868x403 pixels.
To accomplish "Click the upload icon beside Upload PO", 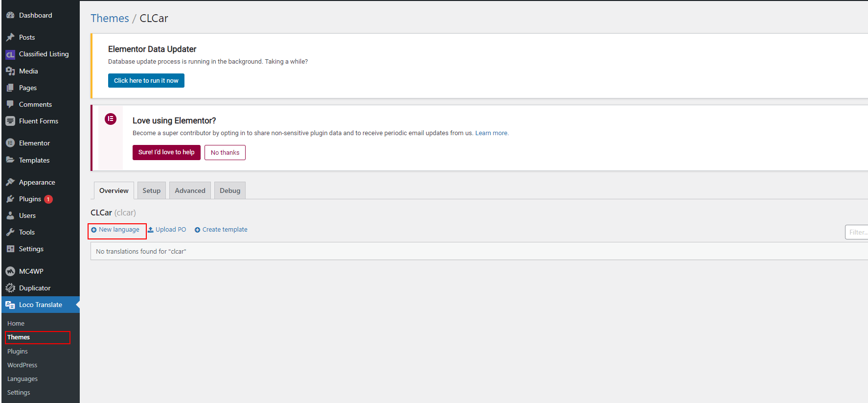I will click(151, 230).
